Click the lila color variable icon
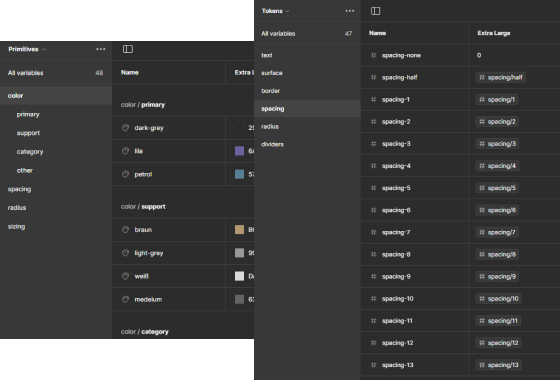This screenshot has width=560, height=380. (125, 151)
